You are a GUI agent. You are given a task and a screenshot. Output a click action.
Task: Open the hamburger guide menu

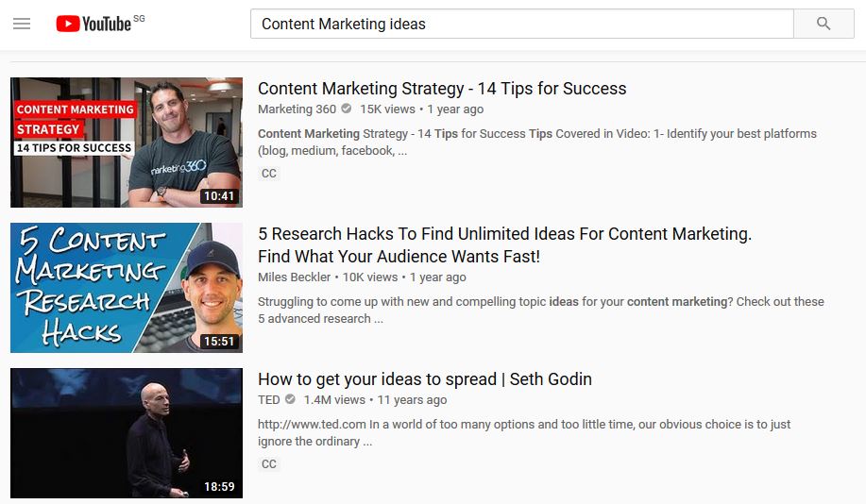22,24
